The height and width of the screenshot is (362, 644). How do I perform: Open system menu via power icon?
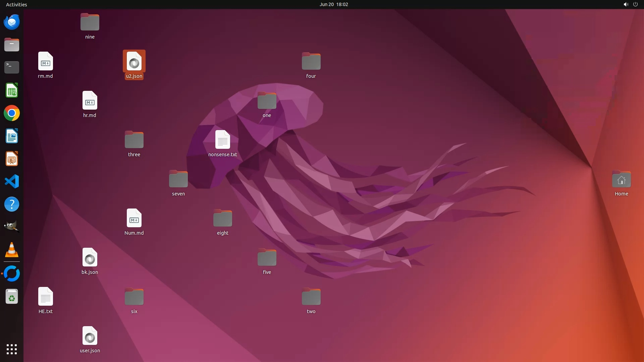click(x=635, y=4)
